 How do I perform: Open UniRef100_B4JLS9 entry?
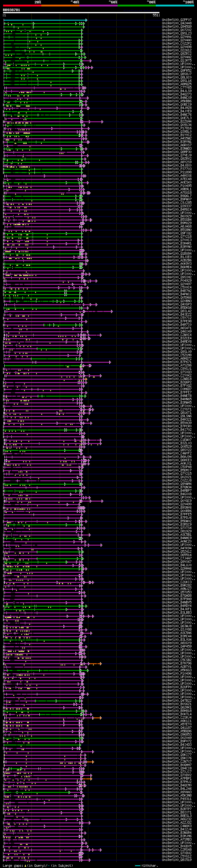tap(177, 91)
